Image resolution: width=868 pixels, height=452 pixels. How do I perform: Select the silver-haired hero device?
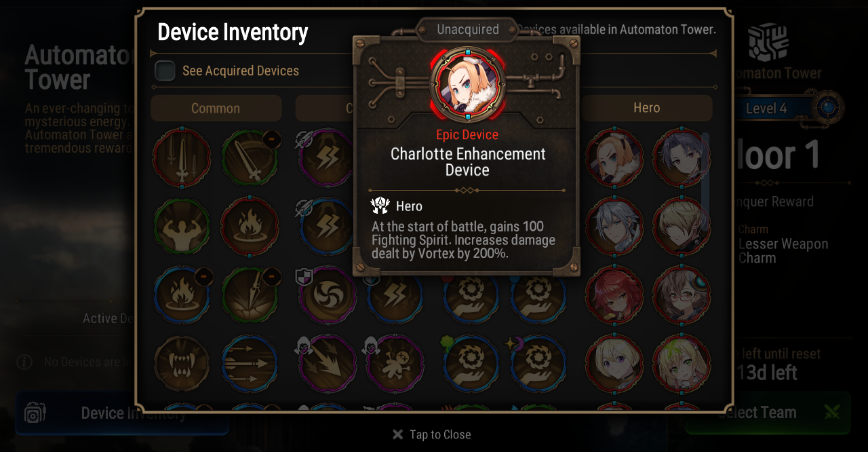614,227
